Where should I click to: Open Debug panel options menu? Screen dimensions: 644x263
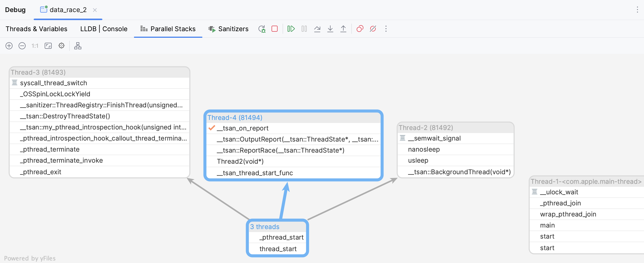[637, 10]
